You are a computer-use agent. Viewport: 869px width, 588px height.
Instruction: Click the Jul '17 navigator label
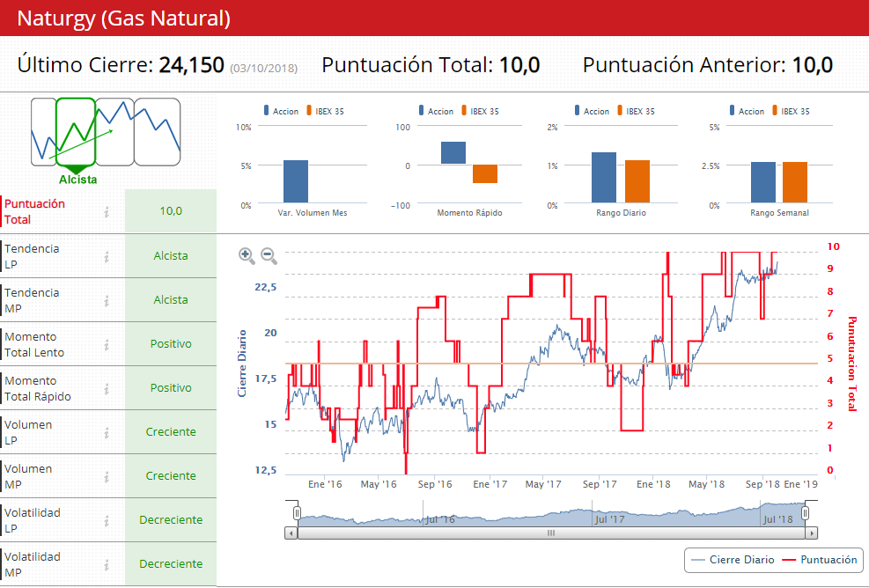[609, 519]
